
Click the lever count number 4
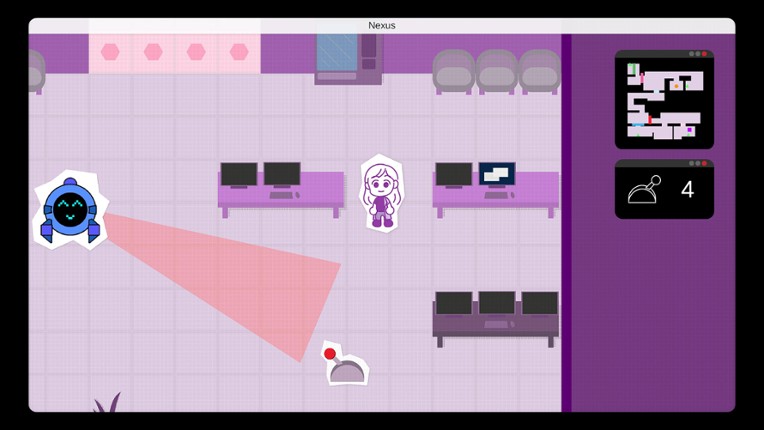tap(687, 189)
